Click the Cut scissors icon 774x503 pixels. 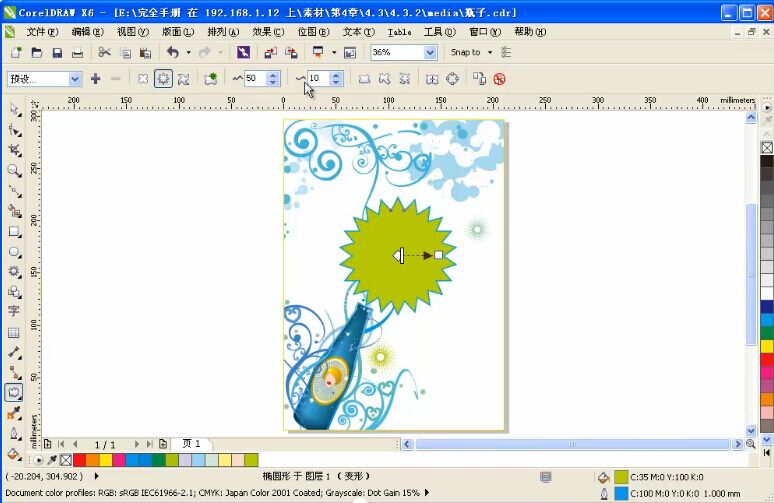click(x=104, y=52)
